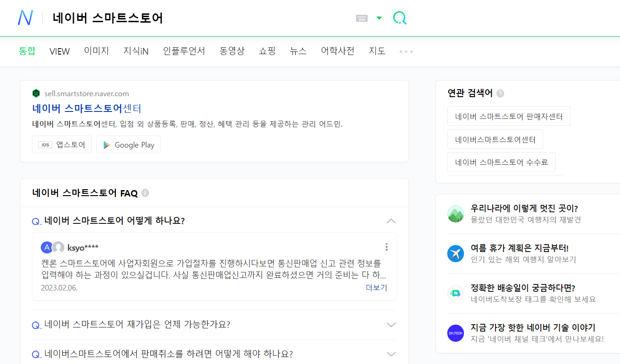This screenshot has height=364, width=620.
Task: Click the FAQ info icon
Action: [145, 193]
